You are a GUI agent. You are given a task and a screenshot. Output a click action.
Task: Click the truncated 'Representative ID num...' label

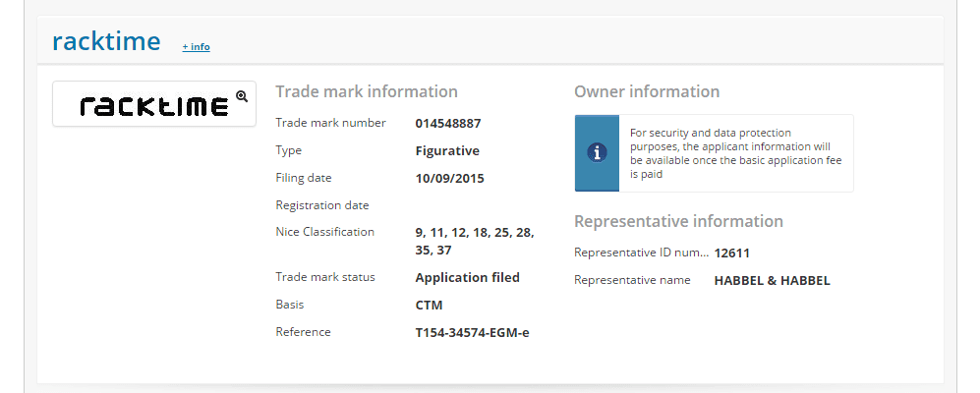641,253
